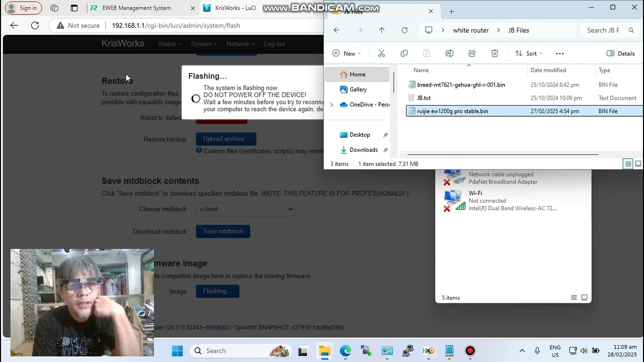Screen dimensions: 644x362
Task: Reload the browser page
Action: pos(35,25)
